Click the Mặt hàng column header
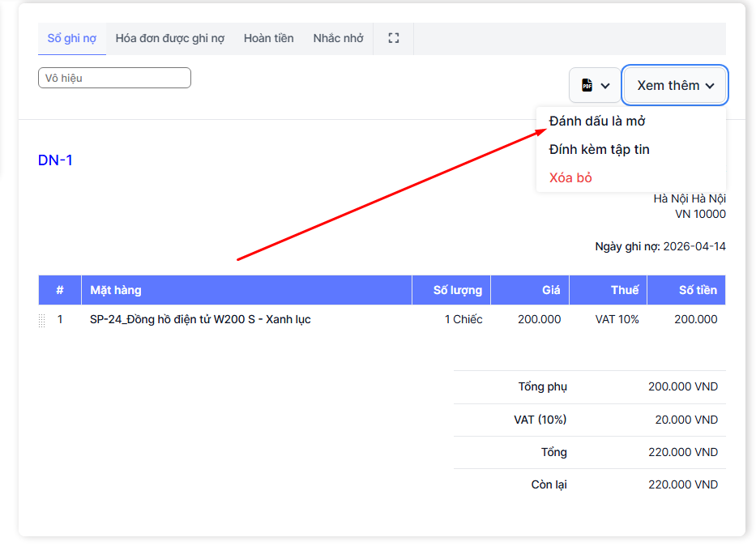 click(116, 290)
